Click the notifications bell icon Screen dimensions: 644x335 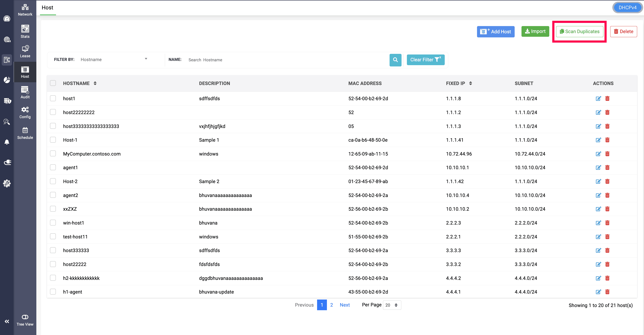pyautogui.click(x=7, y=142)
